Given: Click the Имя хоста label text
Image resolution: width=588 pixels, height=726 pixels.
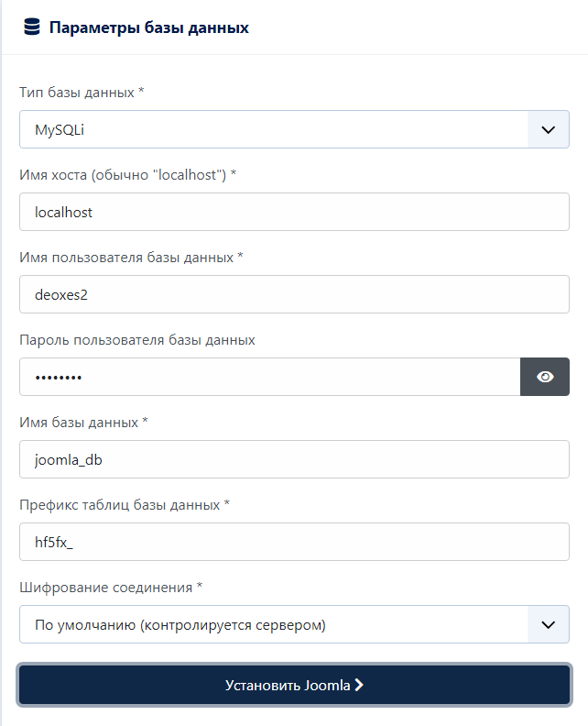Looking at the screenshot, I should [127, 174].
